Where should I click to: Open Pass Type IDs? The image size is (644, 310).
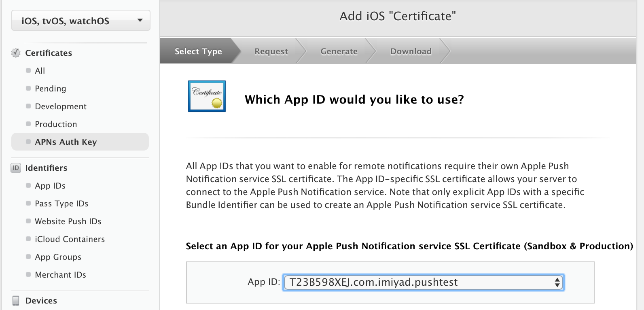click(61, 204)
